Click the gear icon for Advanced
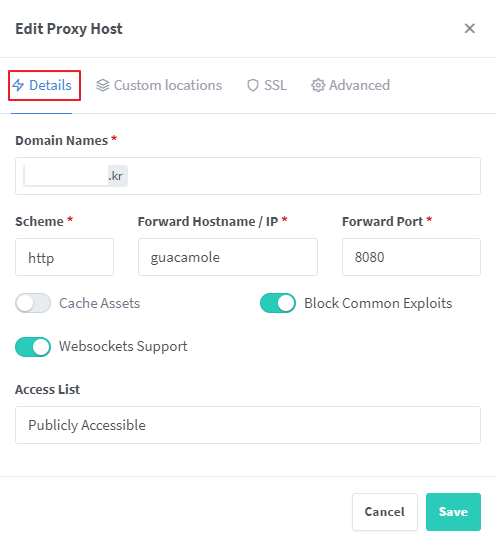The width and height of the screenshot is (496, 546). tap(318, 85)
